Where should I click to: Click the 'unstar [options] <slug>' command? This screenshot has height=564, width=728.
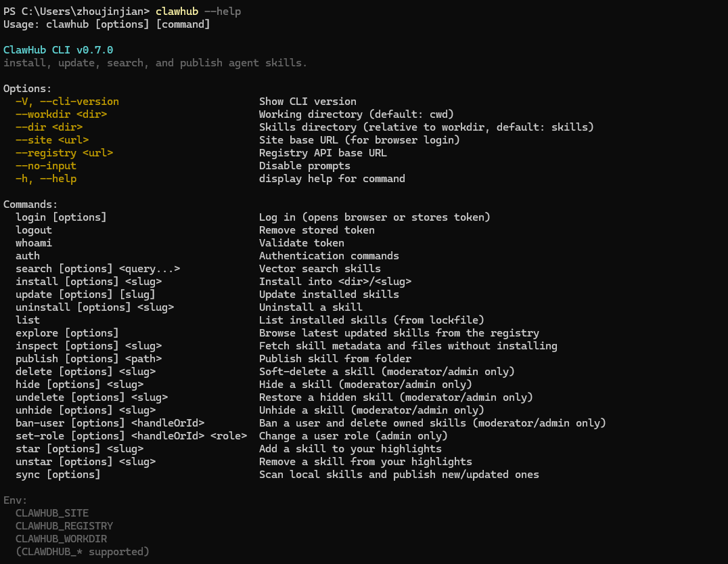85,462
